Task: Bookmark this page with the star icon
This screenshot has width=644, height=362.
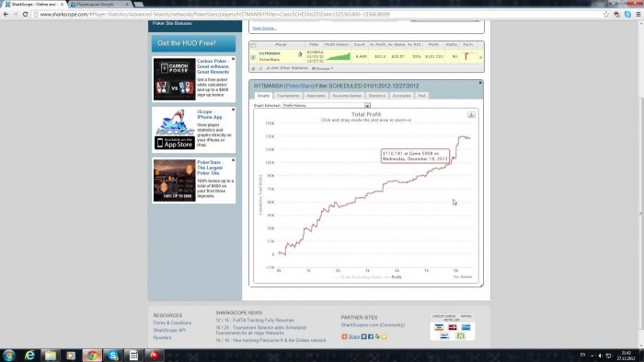Action: (606, 14)
